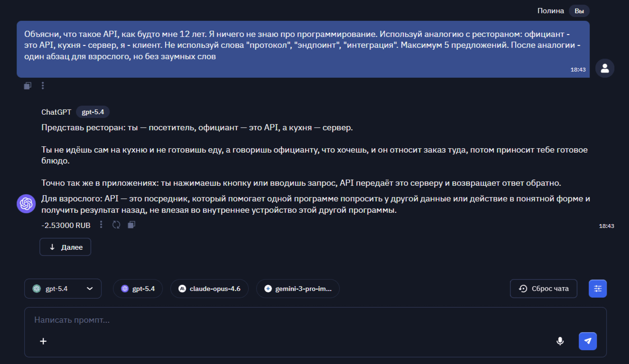Image resolution: width=629 pixels, height=364 pixels.
Task: Switch to the gpt-5.4 quick model chip
Action: point(138,289)
